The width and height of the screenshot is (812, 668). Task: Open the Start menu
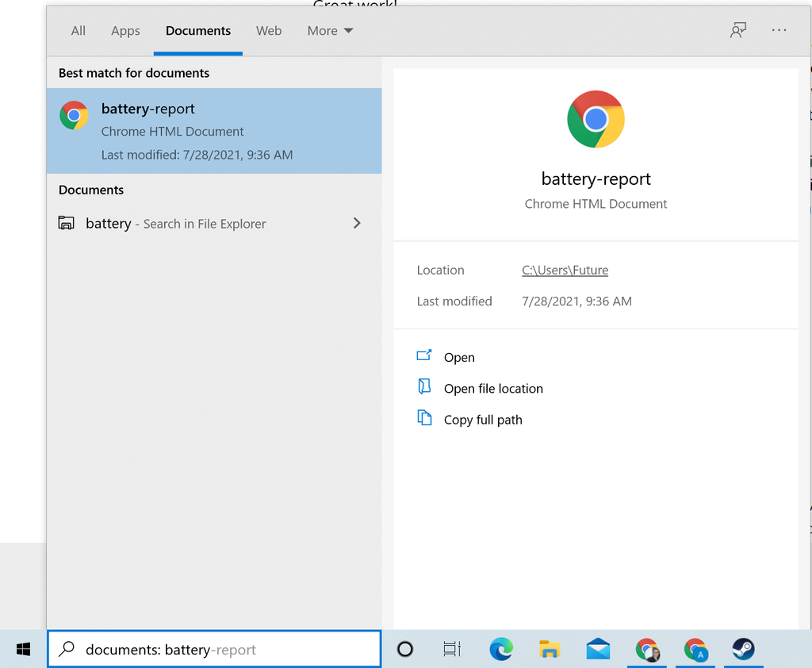22,649
